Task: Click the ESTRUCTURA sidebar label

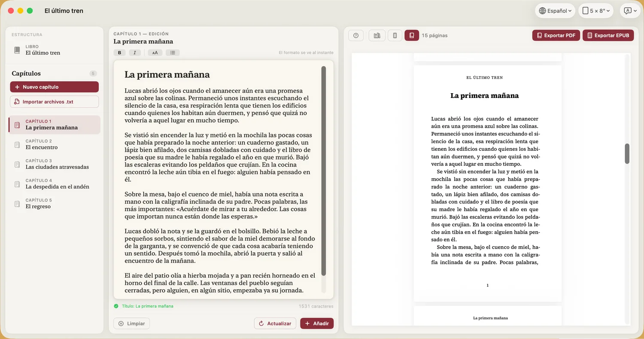Action: tap(27, 34)
